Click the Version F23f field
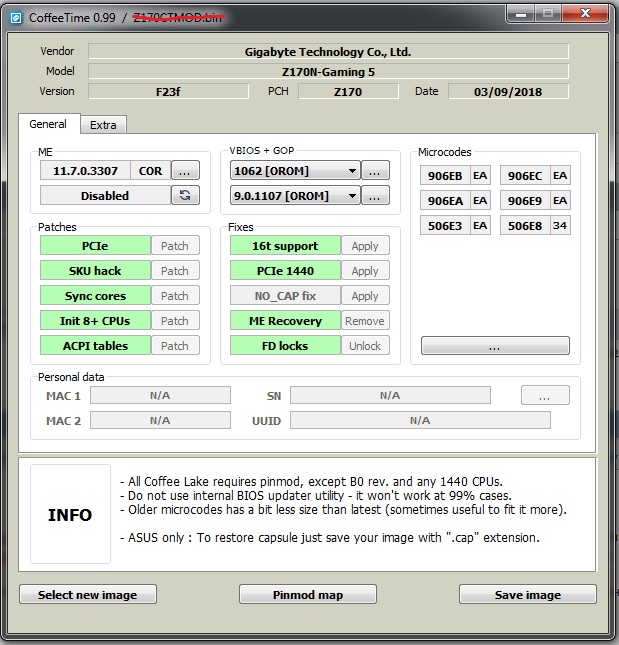Viewport: 619px width, 645px height. pyautogui.click(x=168, y=91)
